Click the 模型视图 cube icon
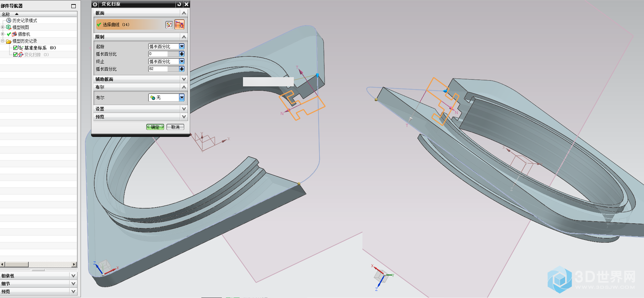Viewport: 644px width, 298px height. [9, 27]
